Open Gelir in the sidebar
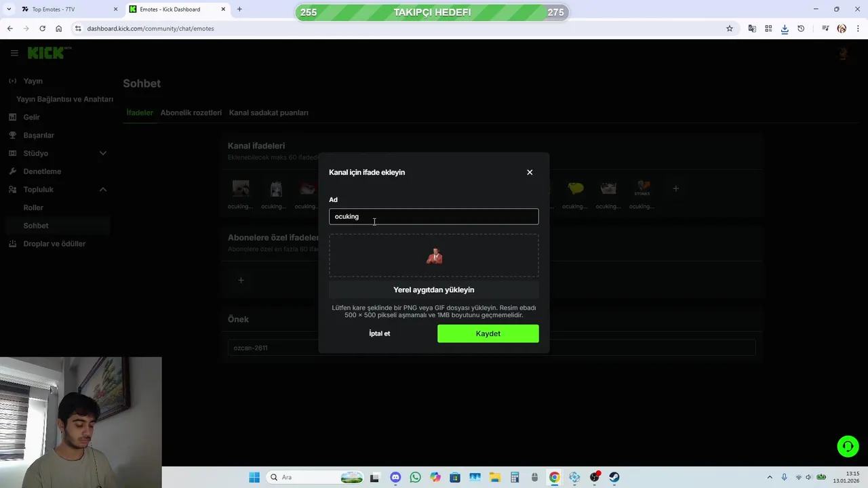This screenshot has height=488, width=868. (x=31, y=117)
